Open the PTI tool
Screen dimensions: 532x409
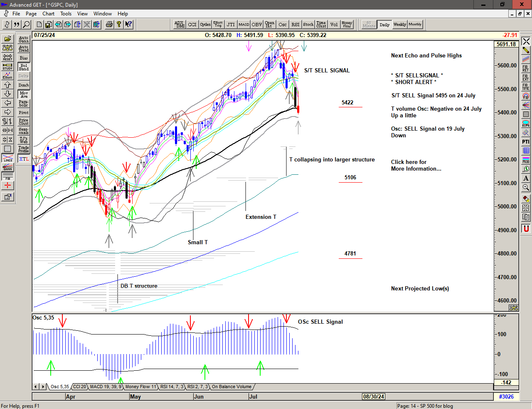(526, 142)
